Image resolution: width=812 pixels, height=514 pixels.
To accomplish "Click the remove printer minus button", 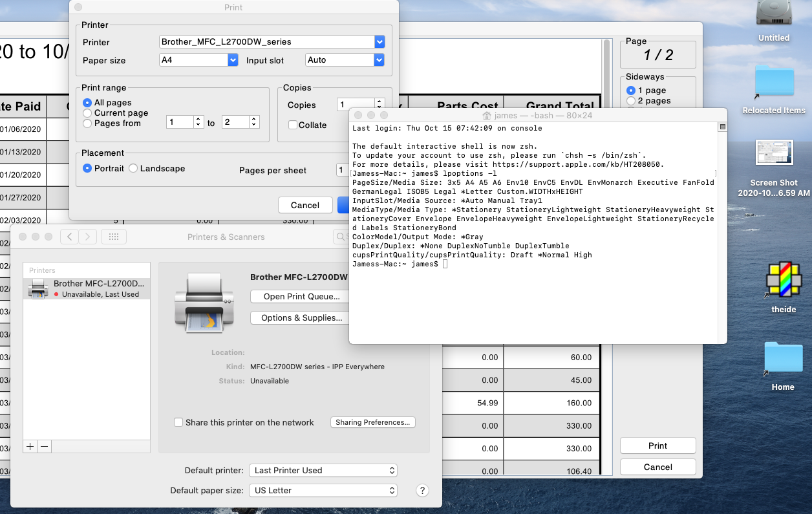I will (44, 446).
